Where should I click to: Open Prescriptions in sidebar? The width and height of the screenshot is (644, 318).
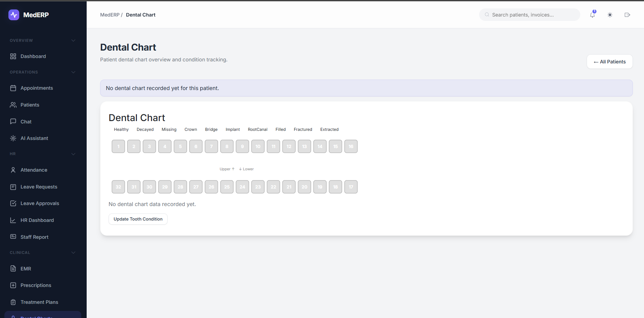click(36, 285)
